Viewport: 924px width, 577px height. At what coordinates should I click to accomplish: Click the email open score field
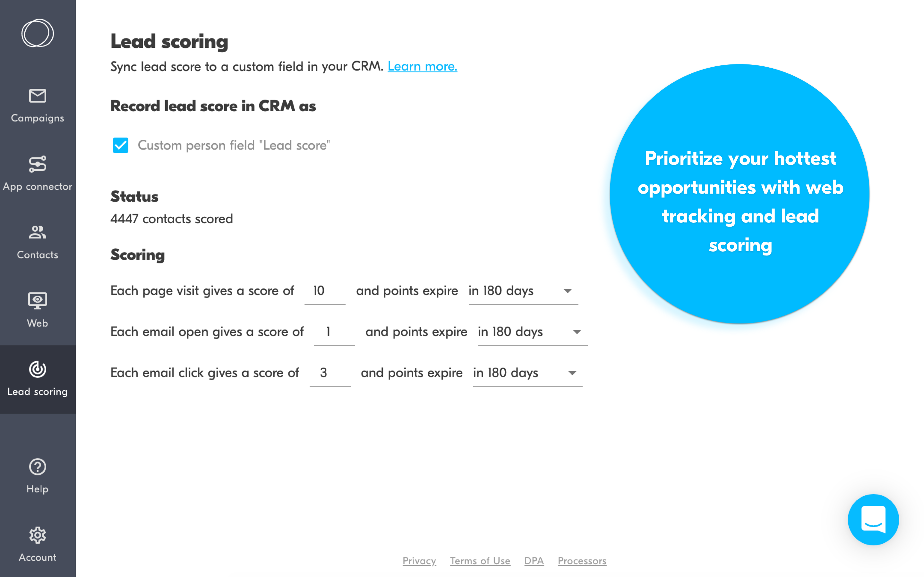pos(334,332)
